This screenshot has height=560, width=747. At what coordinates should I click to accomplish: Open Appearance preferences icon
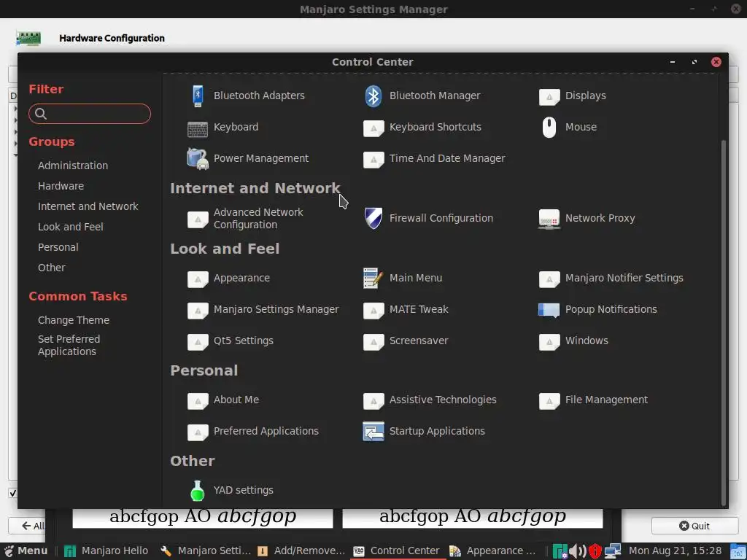click(197, 279)
